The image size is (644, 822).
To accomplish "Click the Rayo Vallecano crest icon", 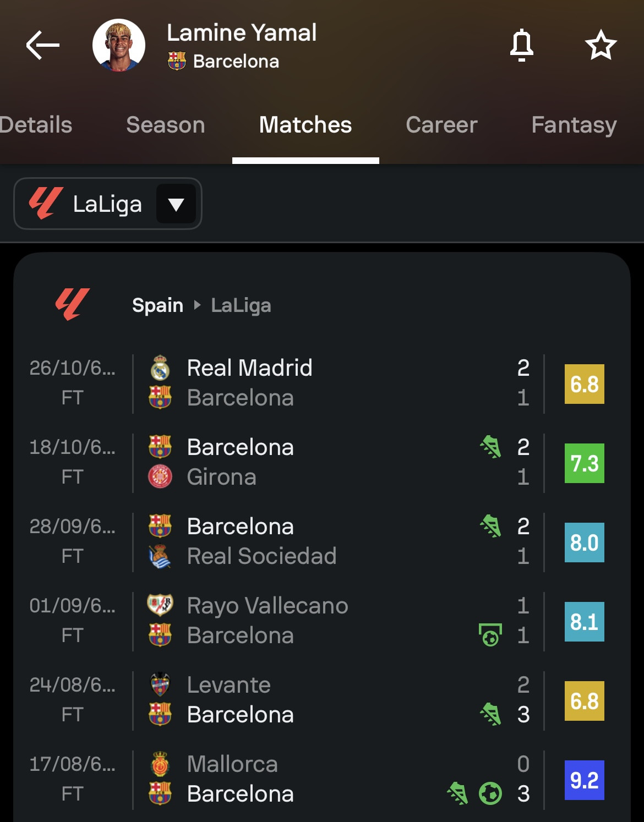I will (160, 605).
